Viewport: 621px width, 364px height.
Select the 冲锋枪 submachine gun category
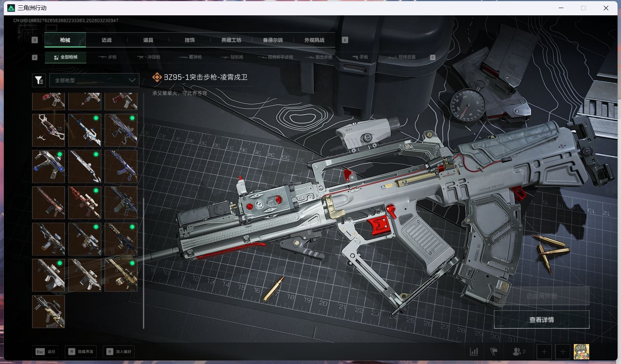point(149,57)
